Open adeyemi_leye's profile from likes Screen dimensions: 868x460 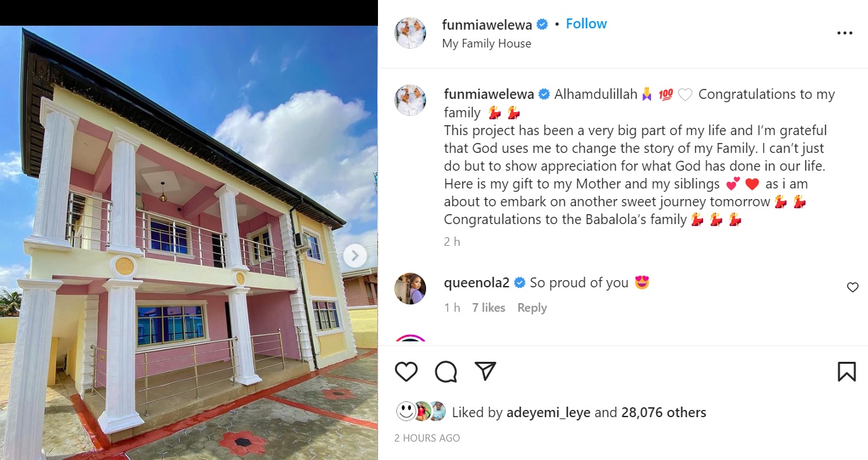click(549, 413)
